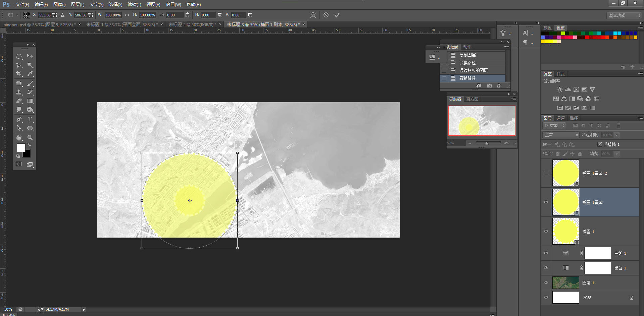Viewport: 644px width, 316px height.
Task: Click the commit transform checkmark
Action: point(337,15)
